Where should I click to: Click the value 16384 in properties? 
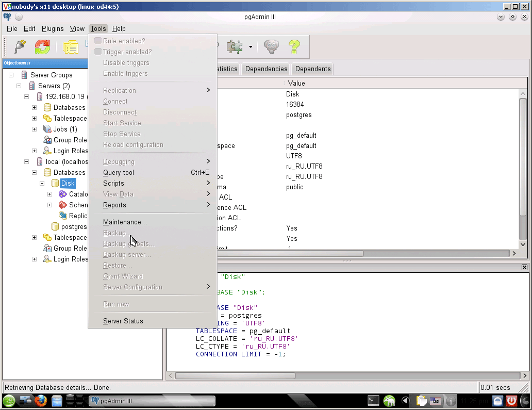tap(295, 104)
